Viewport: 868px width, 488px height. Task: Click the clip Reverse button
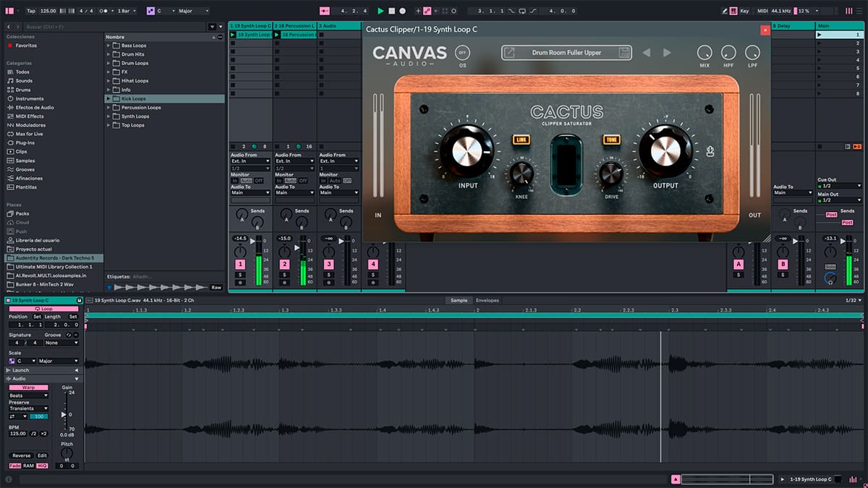22,455
